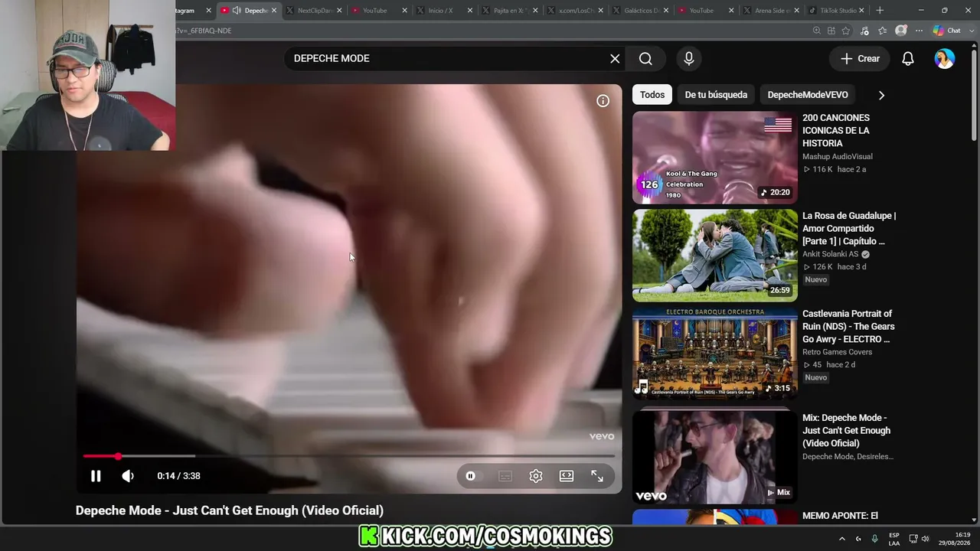Open a new browser tab

click(x=880, y=11)
